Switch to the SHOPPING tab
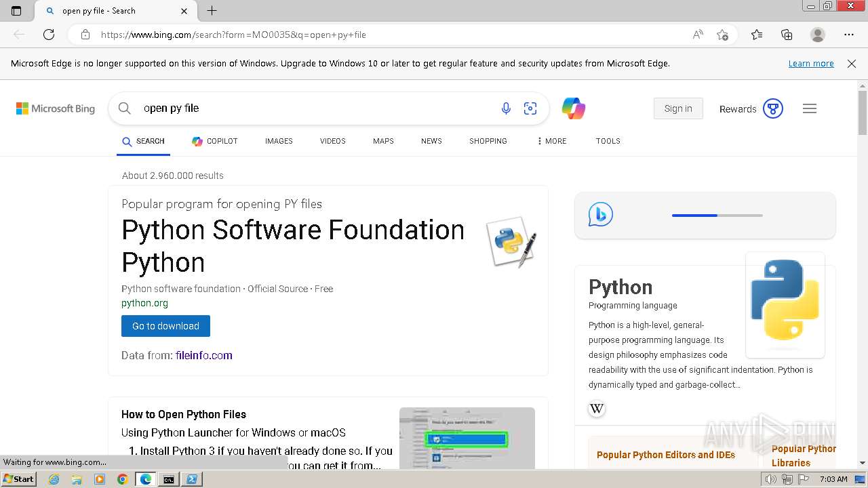The image size is (868, 488). tap(488, 141)
